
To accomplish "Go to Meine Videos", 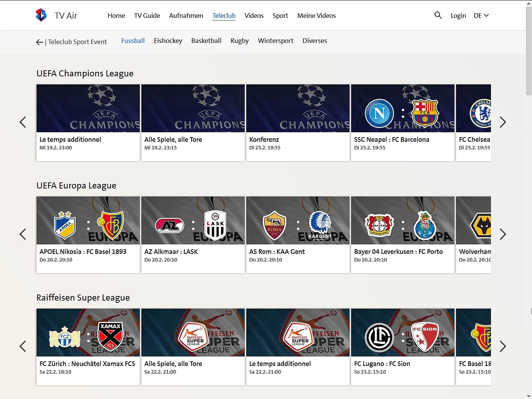I will (317, 16).
